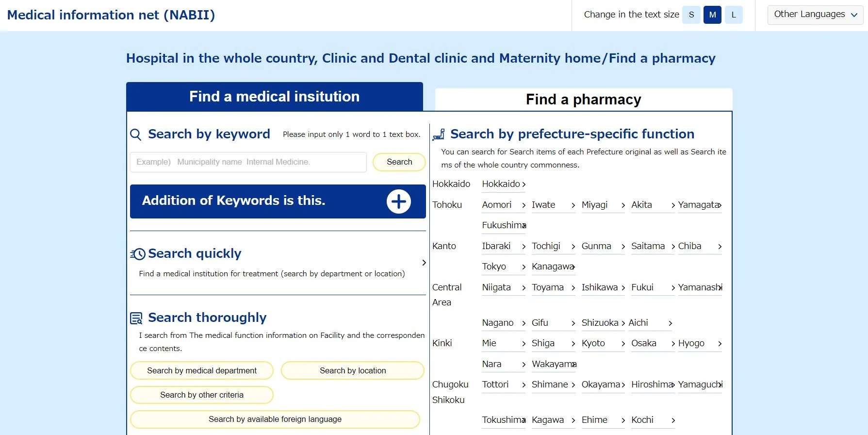Click the chevron arrow beside Tokyo
Viewport: 868px width, 435px height.
pyautogui.click(x=524, y=267)
